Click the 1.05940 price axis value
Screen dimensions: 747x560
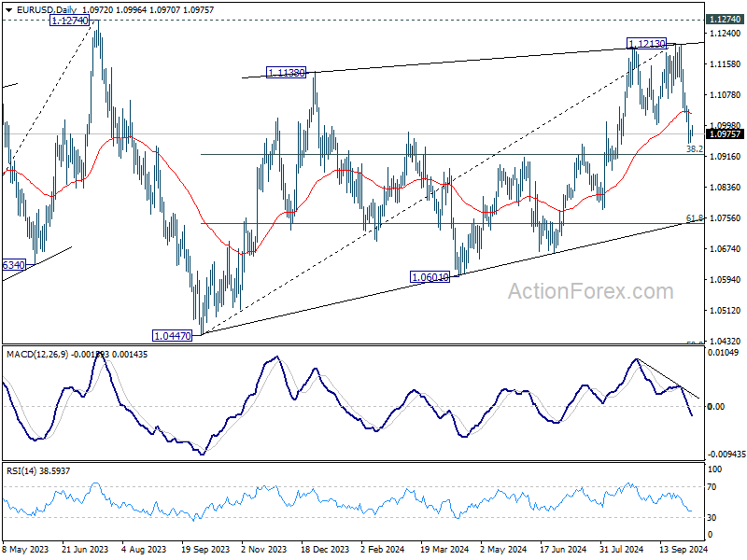pos(726,279)
